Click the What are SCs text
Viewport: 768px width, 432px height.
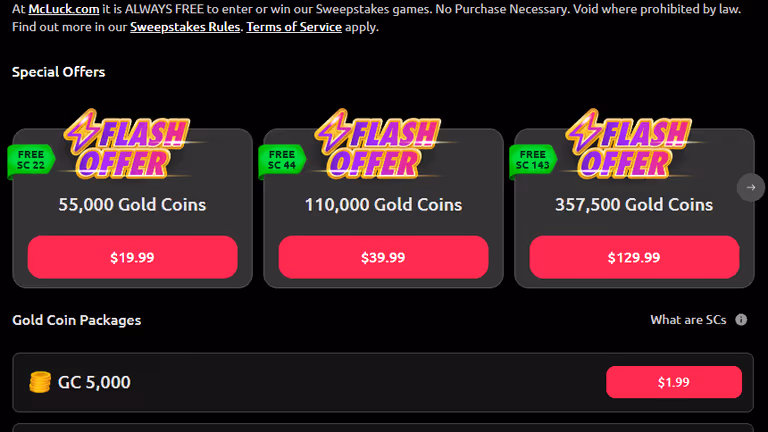(x=688, y=320)
